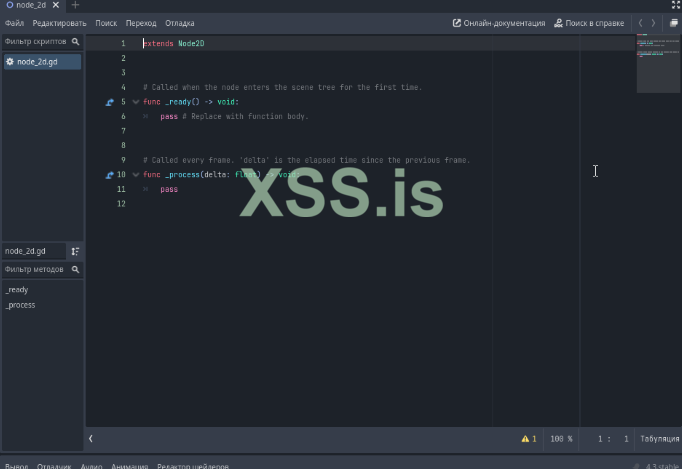Make script editor floating window icon
The image size is (682, 469).
point(673,23)
